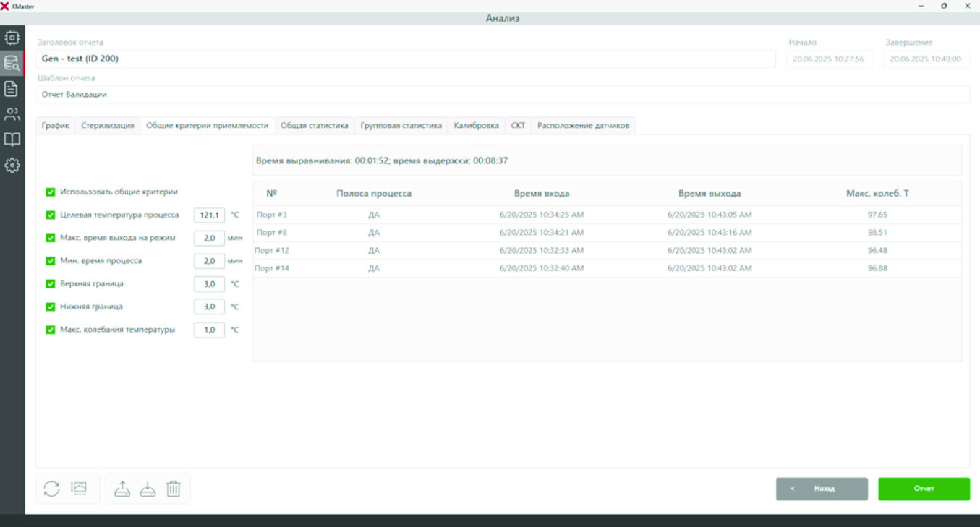Open the device chip icon in sidebar
This screenshot has height=527, width=980.
click(x=12, y=38)
